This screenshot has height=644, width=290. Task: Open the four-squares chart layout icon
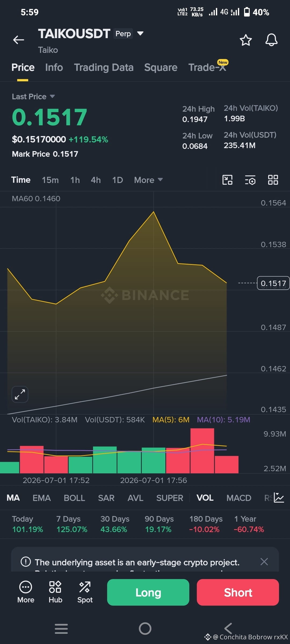[273, 180]
